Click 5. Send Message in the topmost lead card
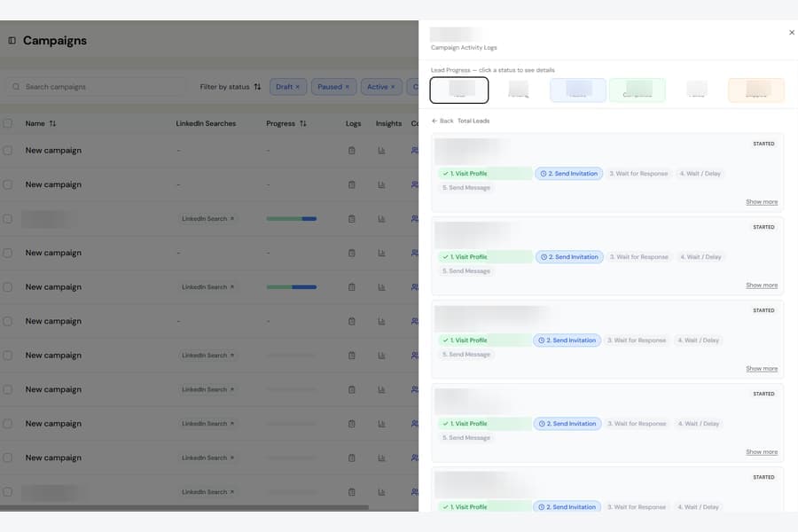This screenshot has width=798, height=532. (x=466, y=188)
